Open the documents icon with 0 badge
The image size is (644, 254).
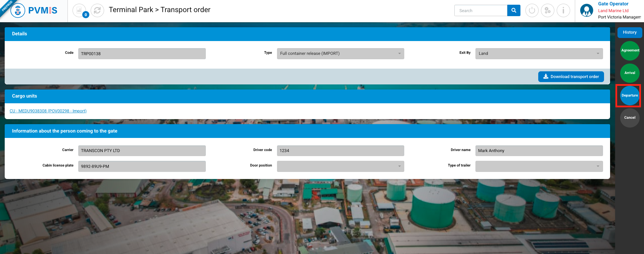[x=79, y=10]
